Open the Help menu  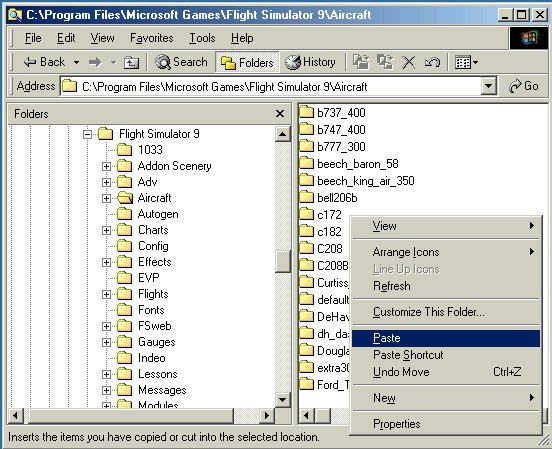tap(242, 38)
